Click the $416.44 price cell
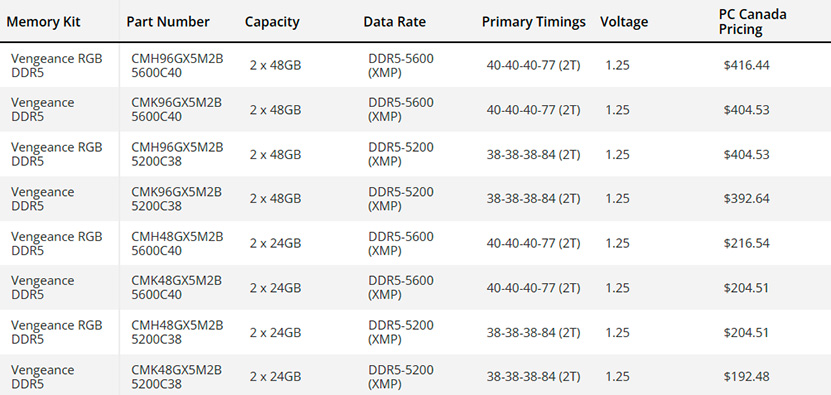This screenshot has width=831, height=395. coord(746,66)
